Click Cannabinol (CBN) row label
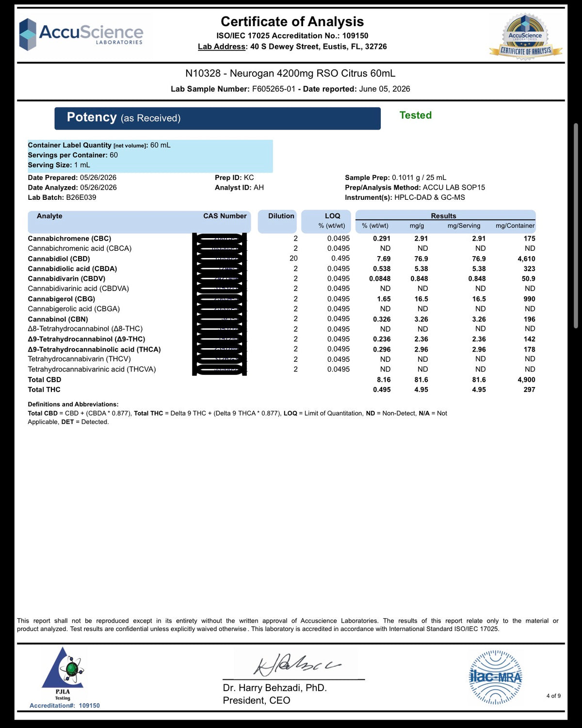This screenshot has width=582, height=728. pos(58,319)
